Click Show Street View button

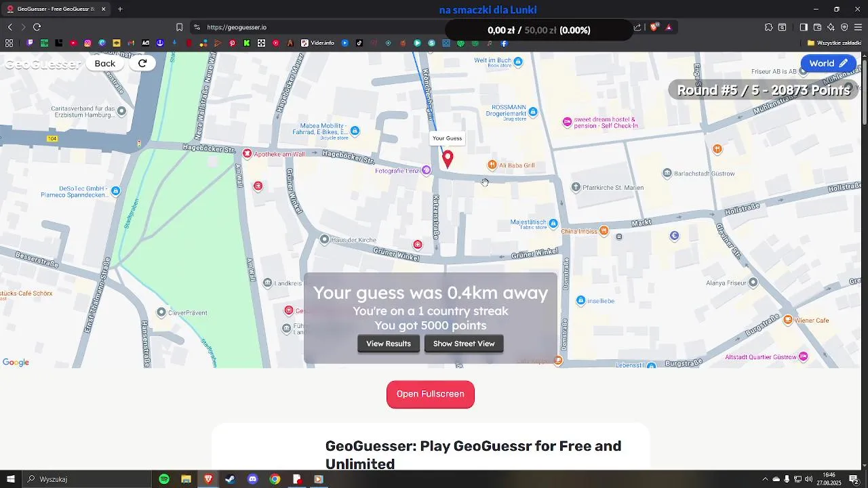click(464, 344)
